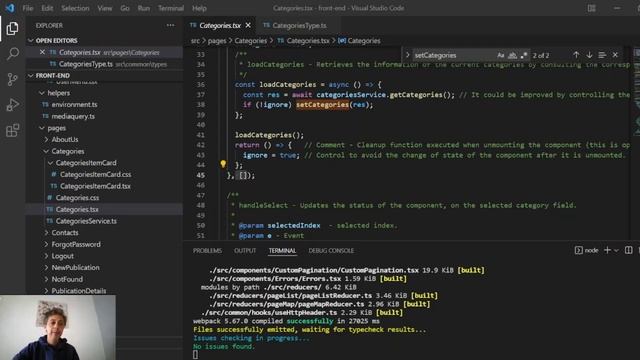The image size is (640, 360).
Task: Expand the ForgotPassword folder
Action: pyautogui.click(x=76, y=244)
